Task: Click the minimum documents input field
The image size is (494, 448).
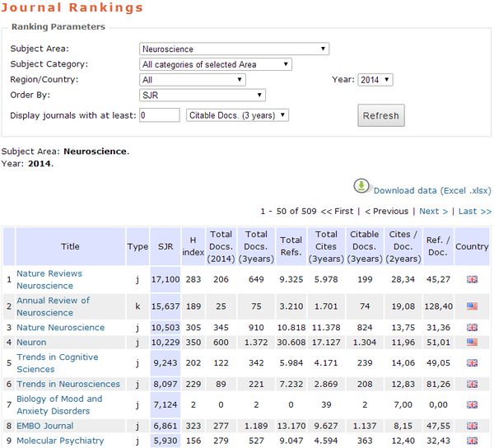Action: click(x=160, y=115)
